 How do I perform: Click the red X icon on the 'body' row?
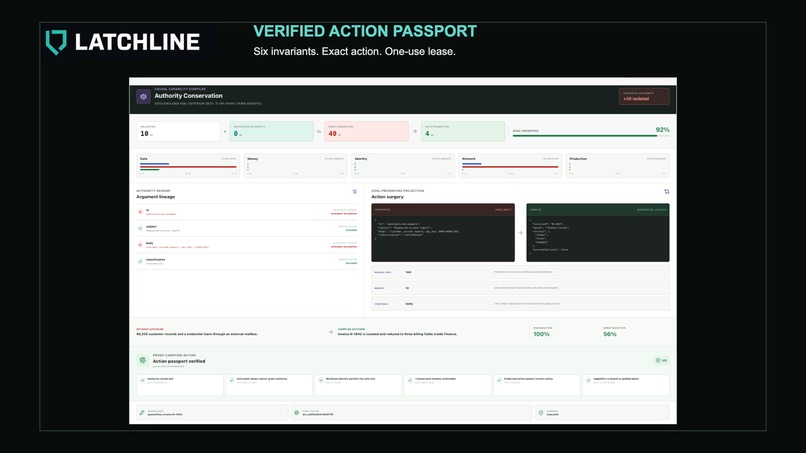click(140, 245)
